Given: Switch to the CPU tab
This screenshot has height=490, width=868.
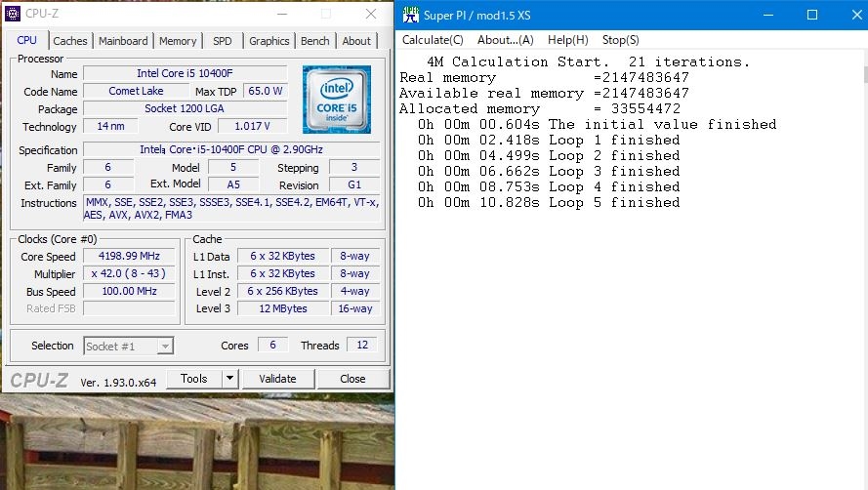Looking at the screenshot, I should (x=26, y=40).
